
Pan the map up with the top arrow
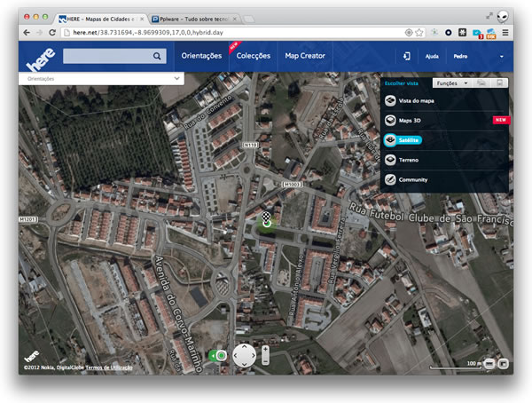pyautogui.click(x=245, y=347)
